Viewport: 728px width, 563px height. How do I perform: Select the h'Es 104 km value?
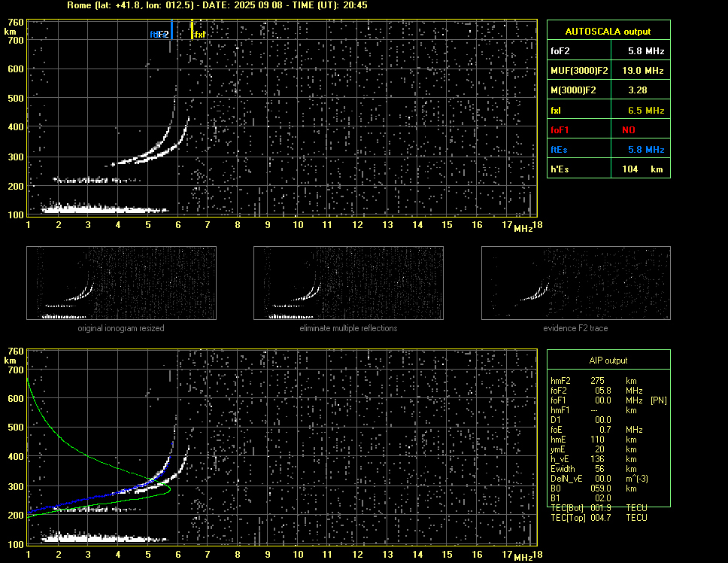tap(641, 169)
